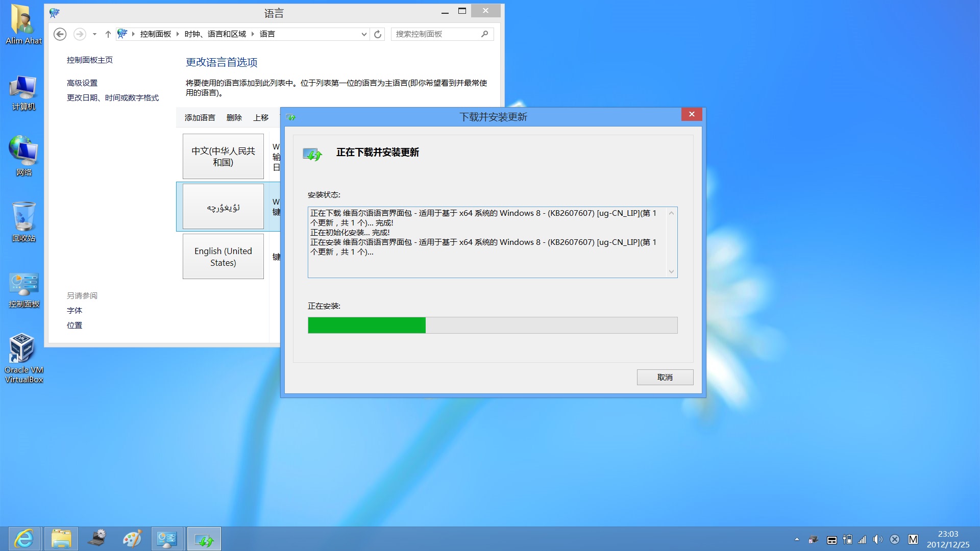980x551 pixels.
Task: Click the 语言 window title bar icon
Action: [x=55, y=13]
